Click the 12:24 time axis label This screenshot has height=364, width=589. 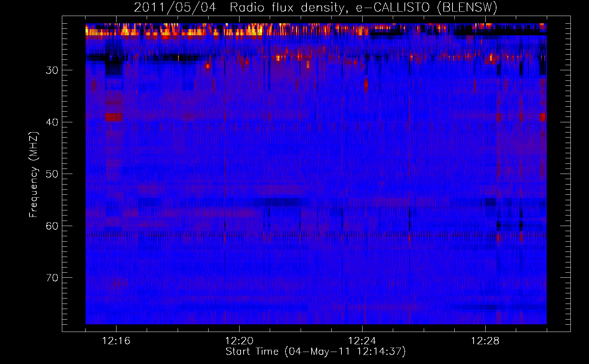tap(362, 341)
